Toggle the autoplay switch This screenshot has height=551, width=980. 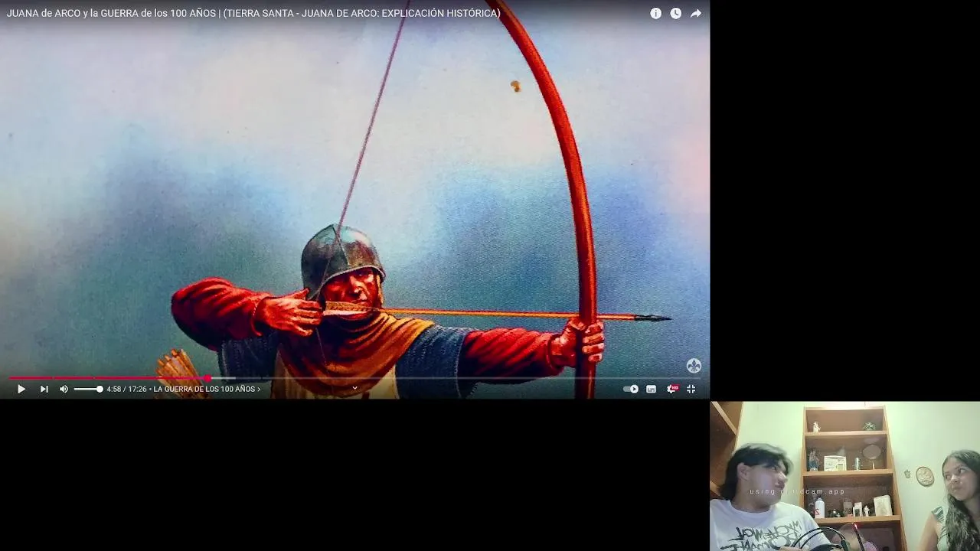pos(631,389)
